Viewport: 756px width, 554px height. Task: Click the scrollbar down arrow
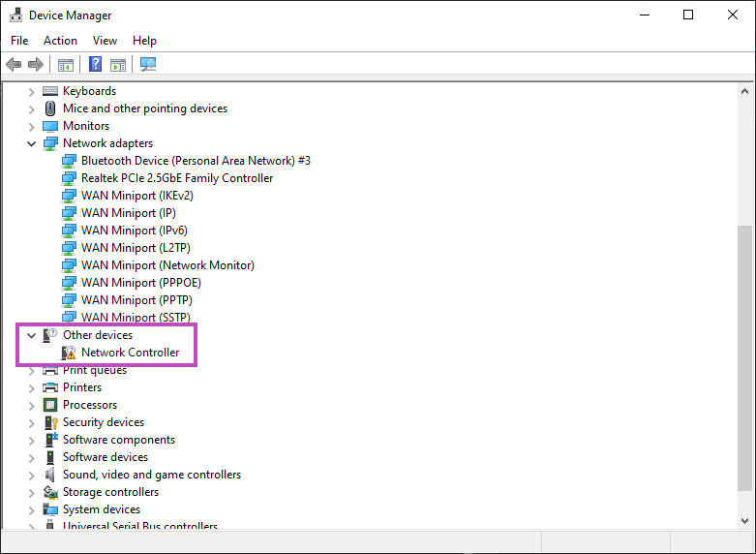pos(744,521)
